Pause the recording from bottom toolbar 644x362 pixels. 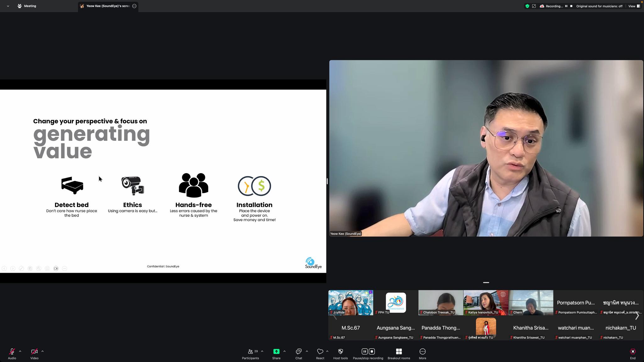364,351
